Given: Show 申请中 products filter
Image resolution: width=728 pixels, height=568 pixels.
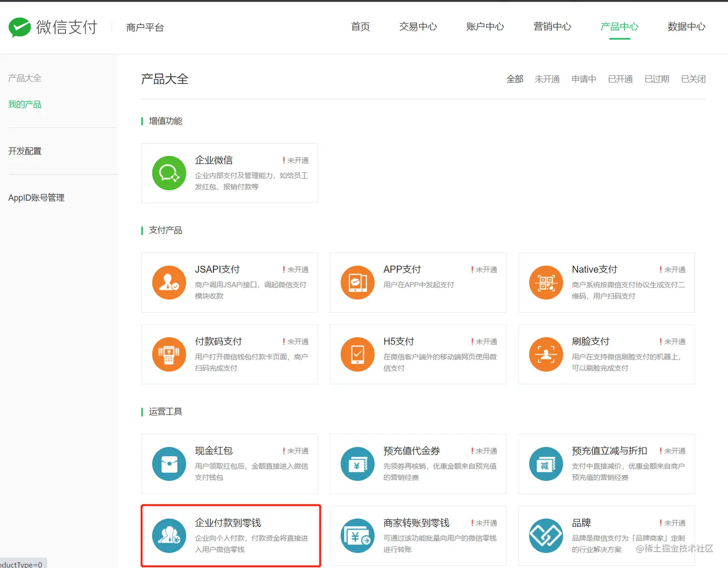Looking at the screenshot, I should click(x=584, y=79).
